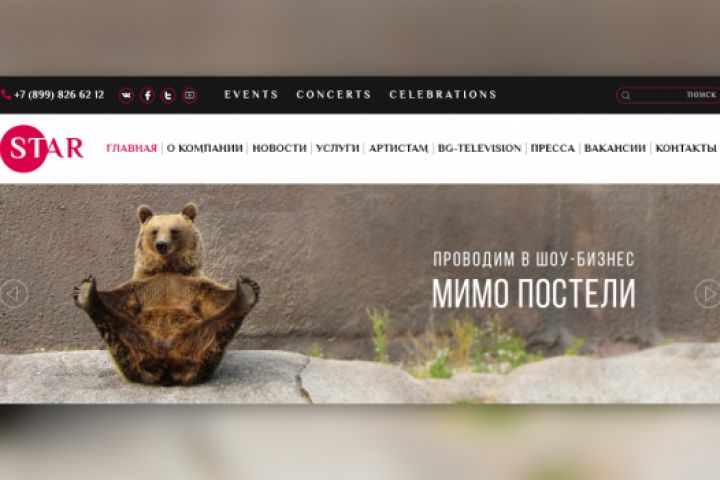Open the CONCERTS section
The width and height of the screenshot is (720, 480).
[334, 94]
